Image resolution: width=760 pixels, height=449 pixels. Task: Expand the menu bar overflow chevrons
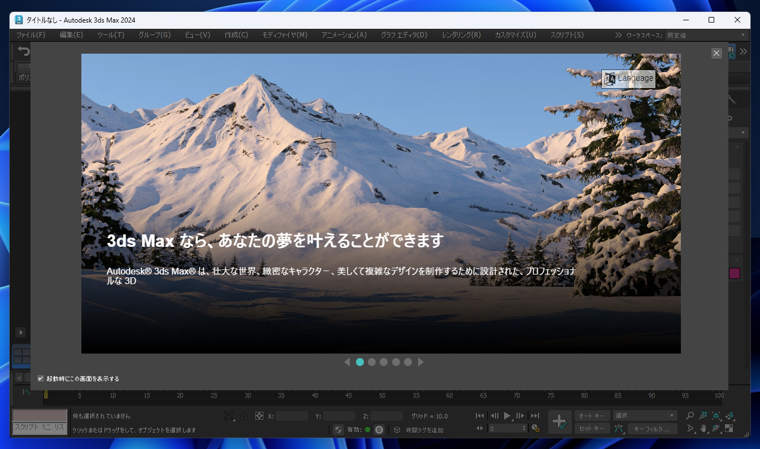(618, 35)
